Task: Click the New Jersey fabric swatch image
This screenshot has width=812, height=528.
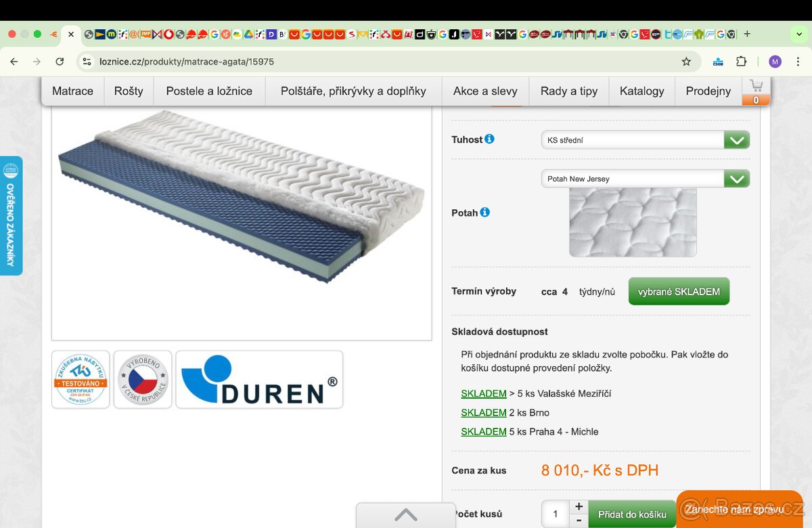Action: 633,222
